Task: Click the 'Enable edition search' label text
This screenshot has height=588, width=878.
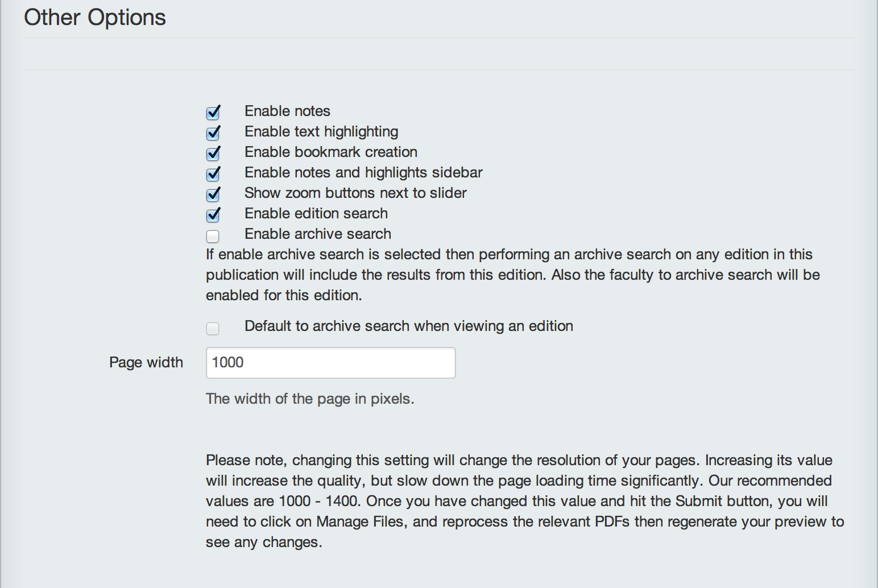Action: click(x=316, y=213)
